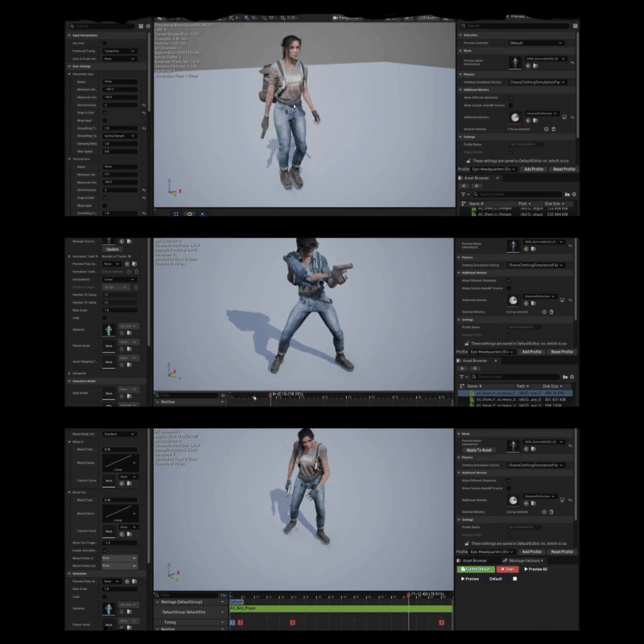
Task: Click browse icon next to Preview Pose Asset in Sequence editor
Action: tap(134, 264)
